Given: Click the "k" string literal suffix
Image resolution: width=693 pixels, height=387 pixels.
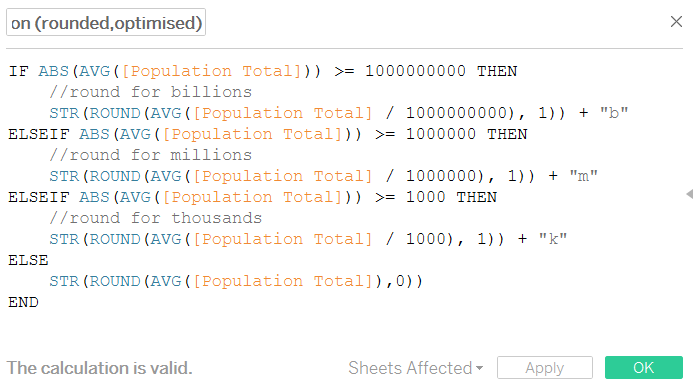Looking at the screenshot, I should coord(553,239).
